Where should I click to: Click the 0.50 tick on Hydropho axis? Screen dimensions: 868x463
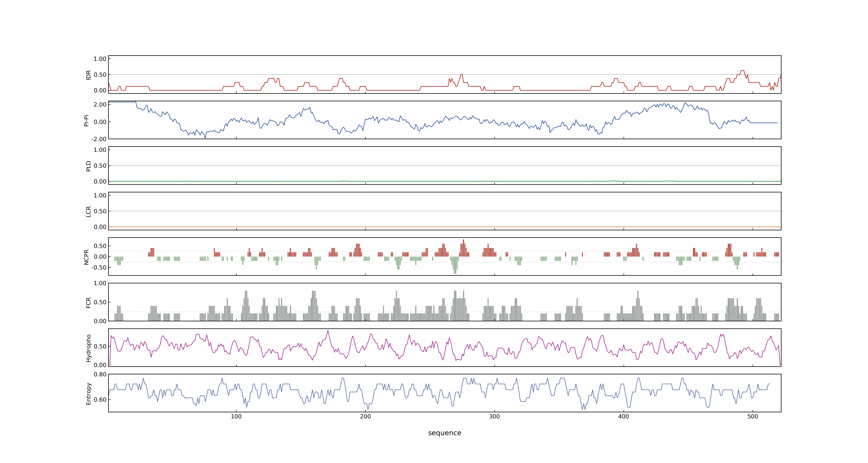pyautogui.click(x=100, y=346)
